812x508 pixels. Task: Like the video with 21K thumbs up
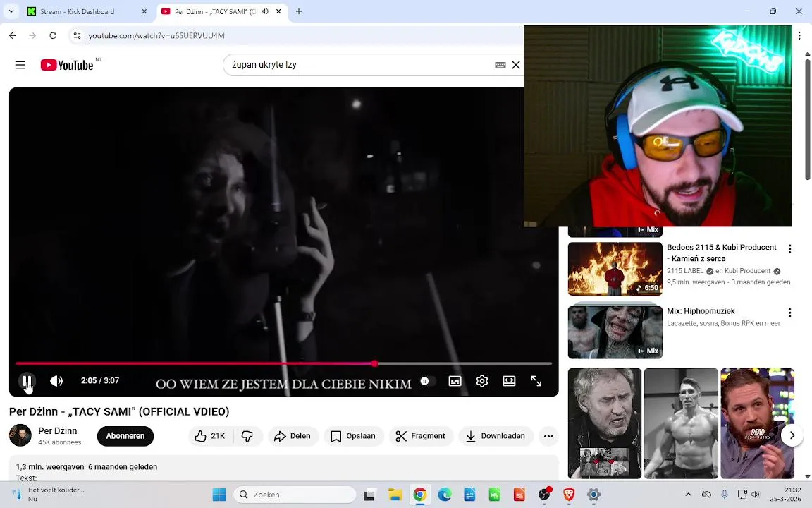[x=211, y=436]
